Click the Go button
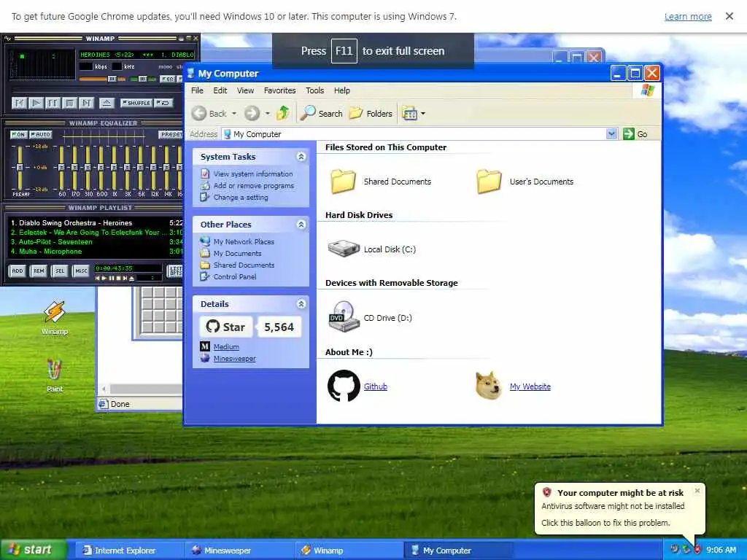 point(635,134)
